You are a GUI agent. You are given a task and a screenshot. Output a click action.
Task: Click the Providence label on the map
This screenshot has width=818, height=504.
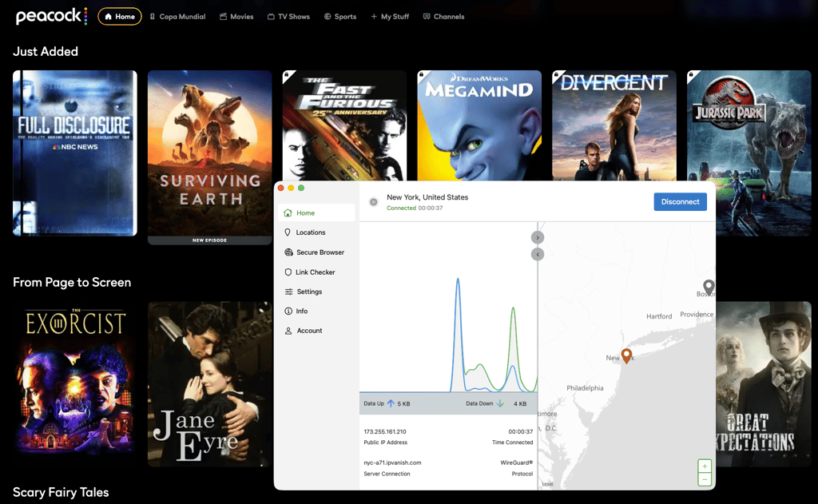click(697, 315)
